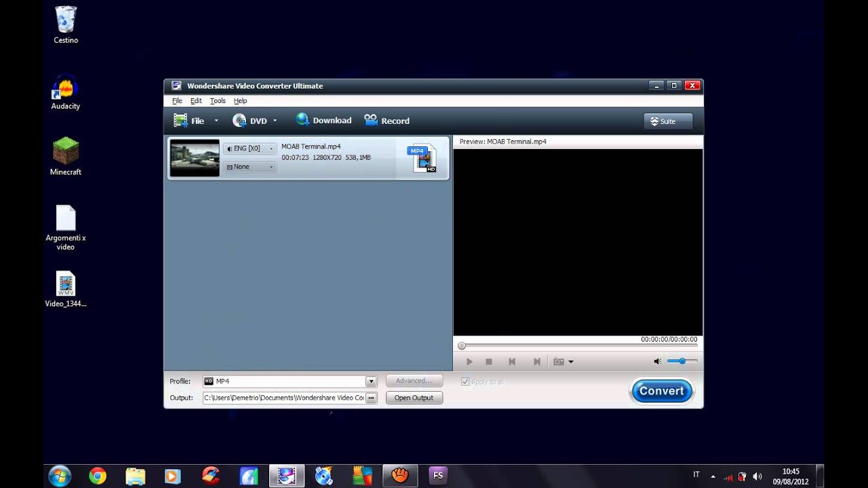Click the '538,1MB' file size text
Image resolution: width=868 pixels, height=488 pixels.
tap(358, 157)
